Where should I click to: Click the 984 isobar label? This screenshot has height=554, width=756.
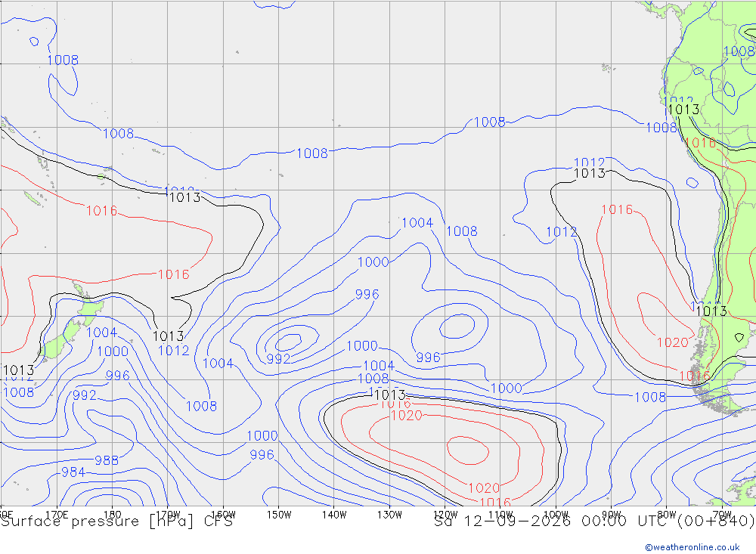click(73, 472)
